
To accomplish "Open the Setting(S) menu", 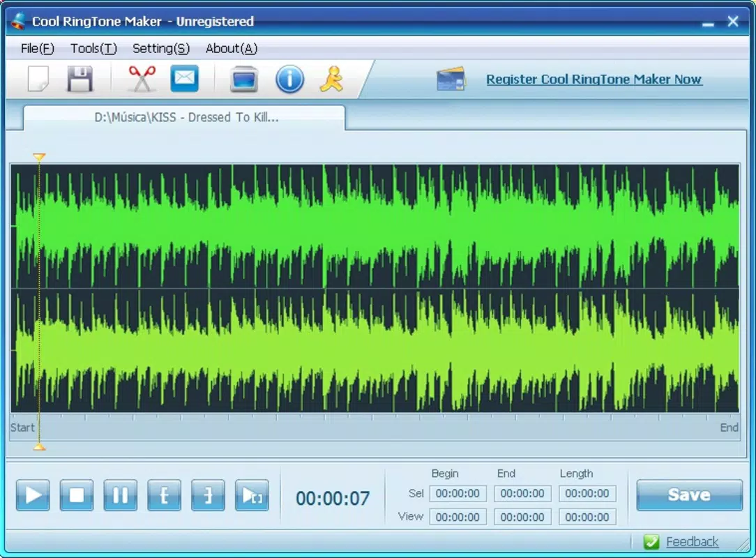I will tap(161, 48).
